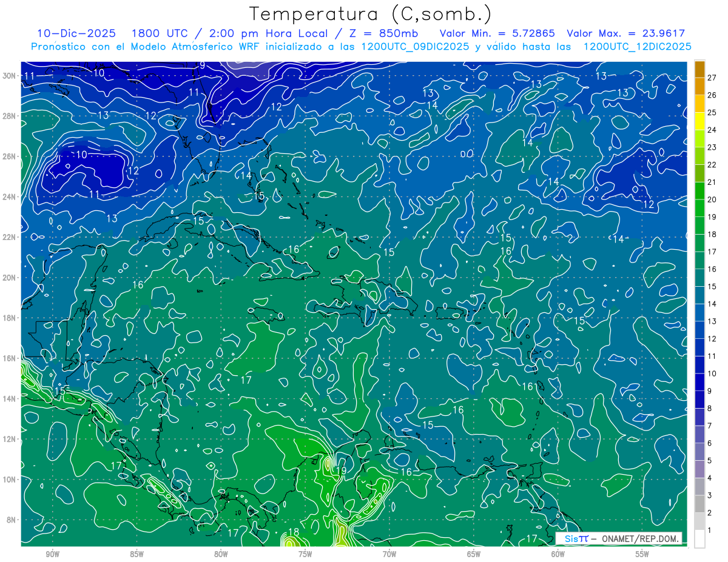
Task: Click the '20N' latitude label
Action: point(10,277)
